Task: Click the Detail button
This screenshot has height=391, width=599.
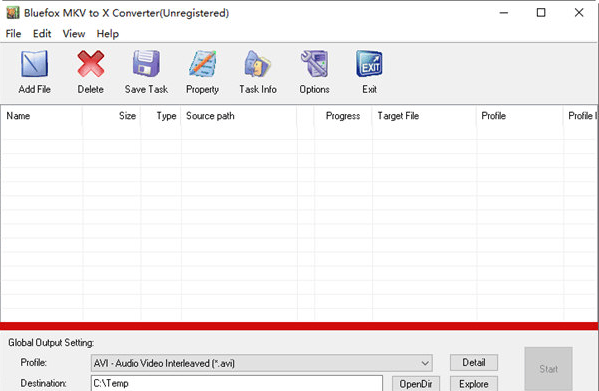Action: [x=474, y=362]
